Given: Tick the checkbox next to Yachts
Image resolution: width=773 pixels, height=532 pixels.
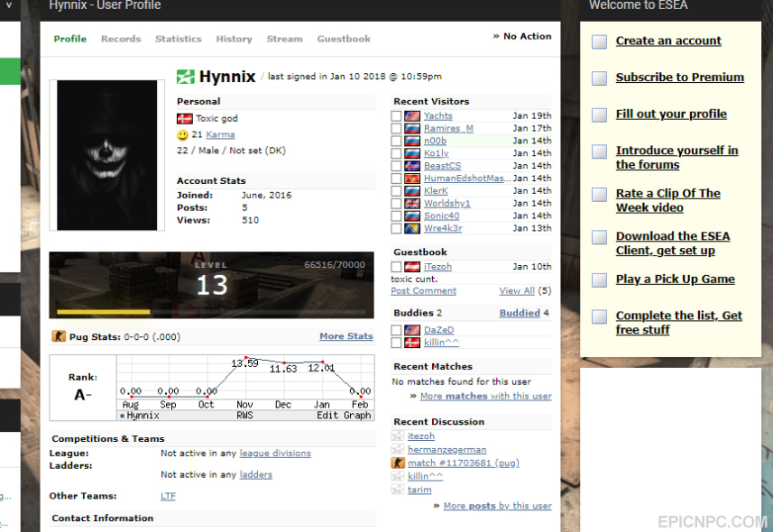Looking at the screenshot, I should click(396, 115).
